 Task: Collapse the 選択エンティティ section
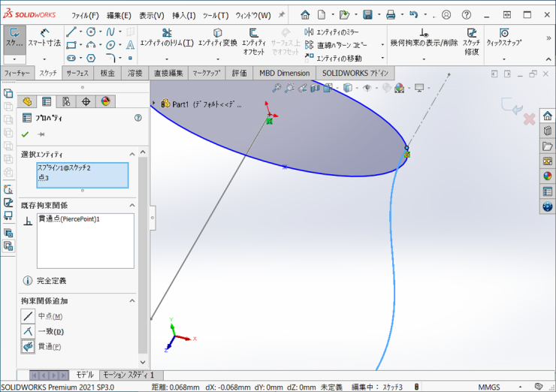tap(131, 154)
